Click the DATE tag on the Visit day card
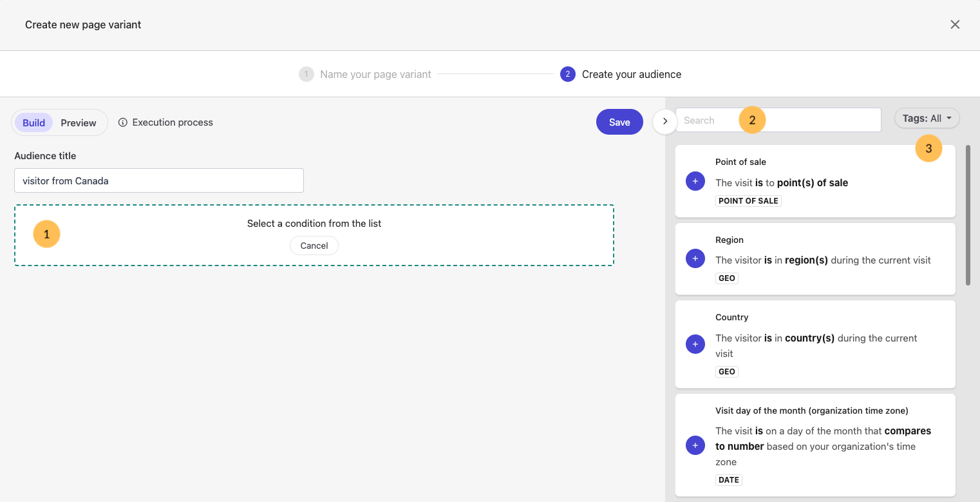Image resolution: width=980 pixels, height=502 pixels. tap(728, 479)
